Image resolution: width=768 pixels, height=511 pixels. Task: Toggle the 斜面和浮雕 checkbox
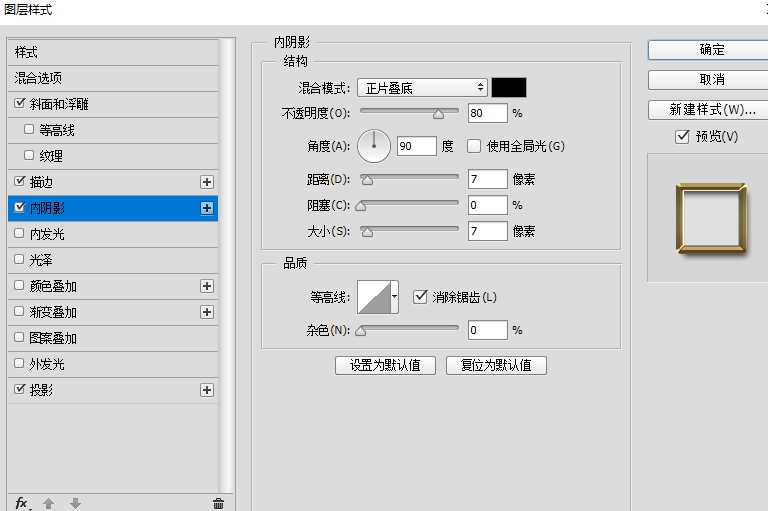tap(20, 103)
